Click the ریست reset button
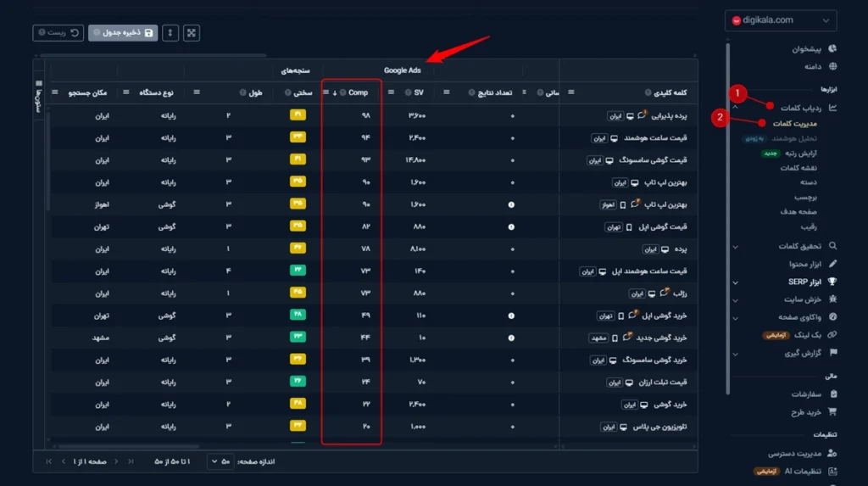The image size is (868, 486). 58,33
